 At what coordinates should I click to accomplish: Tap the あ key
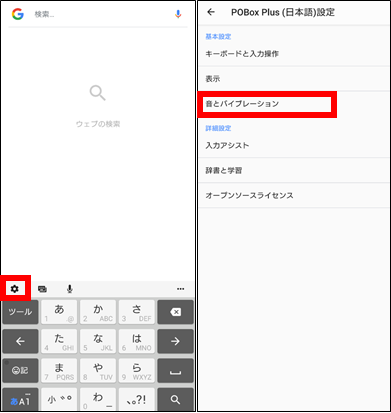59,312
